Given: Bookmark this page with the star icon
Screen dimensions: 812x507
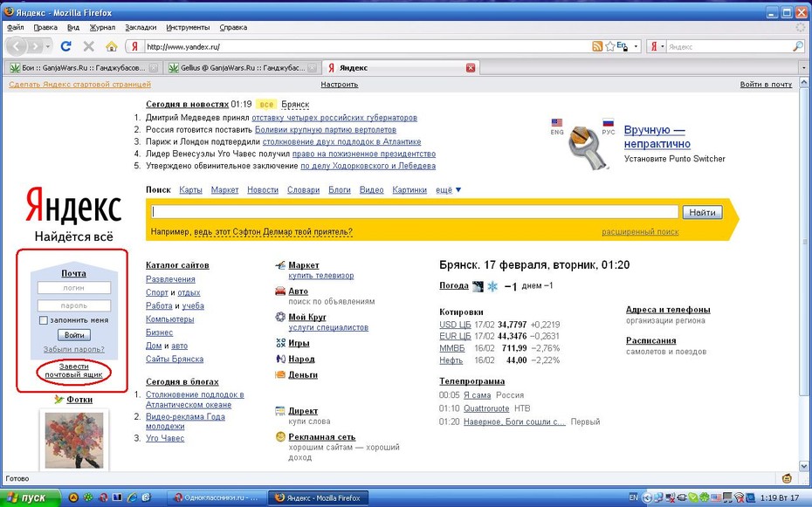Looking at the screenshot, I should (609, 46).
